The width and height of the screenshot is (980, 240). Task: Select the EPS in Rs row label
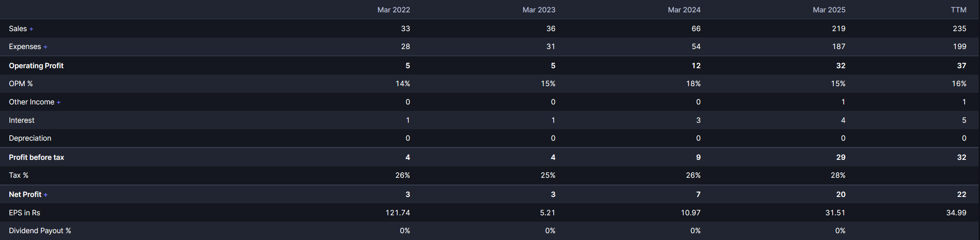pyautogui.click(x=24, y=213)
